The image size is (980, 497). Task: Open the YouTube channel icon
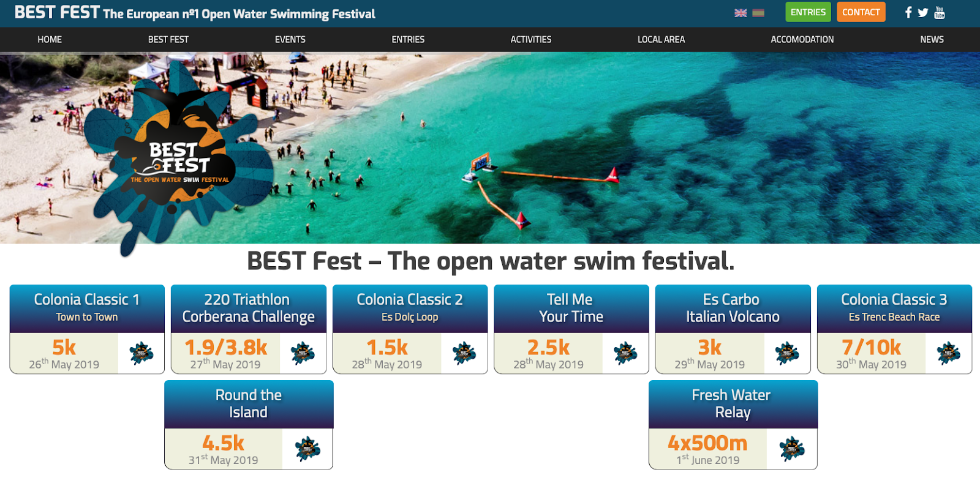(x=940, y=12)
